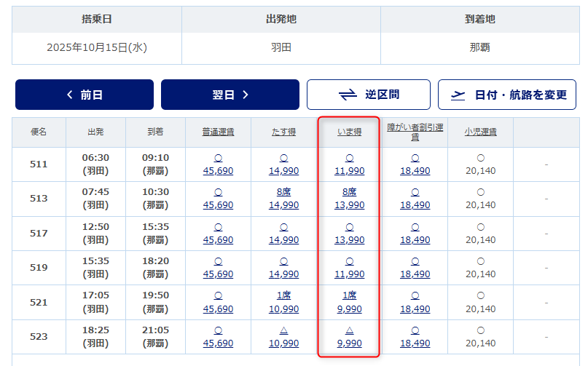Image resolution: width=588 pixels, height=366 pixels.
Task: Select いま得 11,990 for flight 511
Action: 350,171
